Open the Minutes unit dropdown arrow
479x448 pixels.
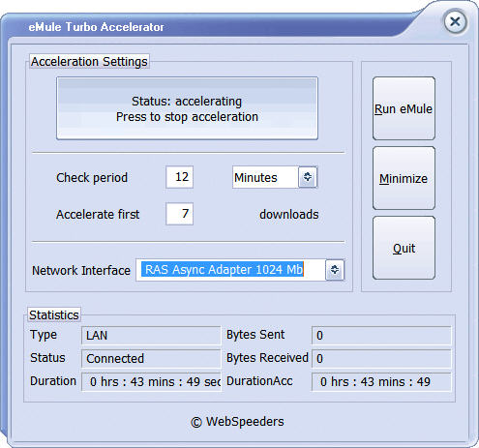point(308,177)
